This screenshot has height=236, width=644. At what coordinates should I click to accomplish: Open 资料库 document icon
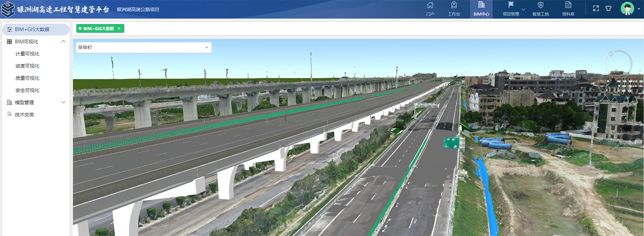pyautogui.click(x=568, y=9)
